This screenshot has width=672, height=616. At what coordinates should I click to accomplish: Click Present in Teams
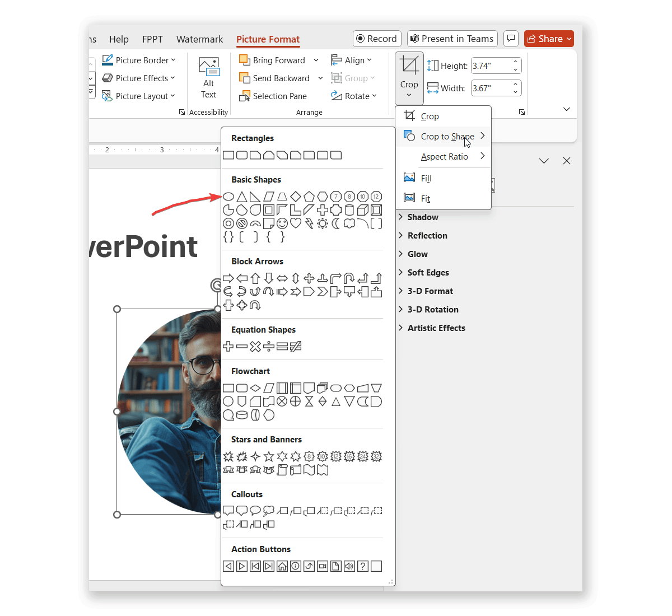(x=452, y=39)
